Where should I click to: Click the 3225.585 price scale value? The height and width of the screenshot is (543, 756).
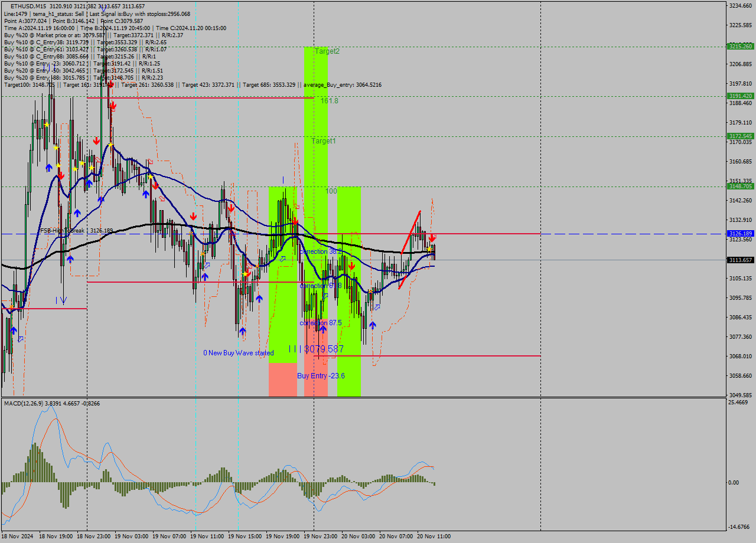[x=740, y=25]
